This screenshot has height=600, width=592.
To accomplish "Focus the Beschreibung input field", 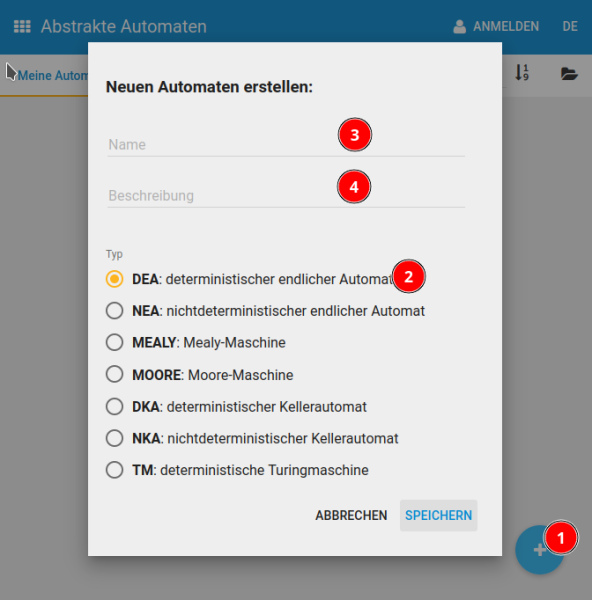I will coord(286,196).
